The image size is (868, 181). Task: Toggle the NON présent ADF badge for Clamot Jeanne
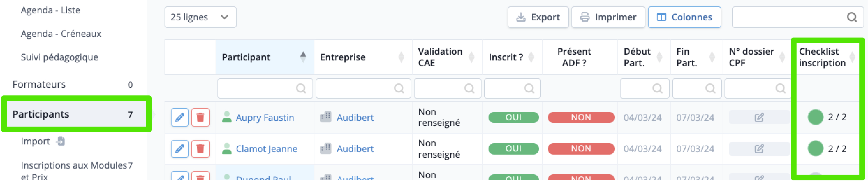tap(581, 149)
